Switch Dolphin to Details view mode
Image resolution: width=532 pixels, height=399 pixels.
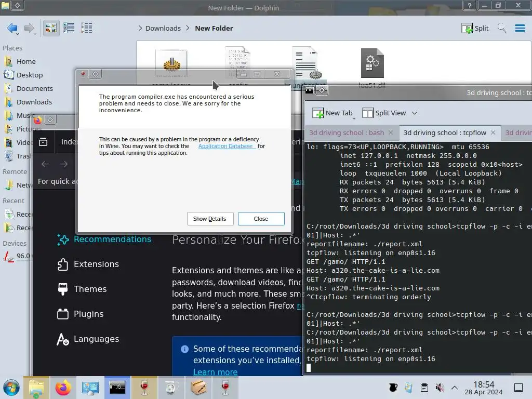87,28
